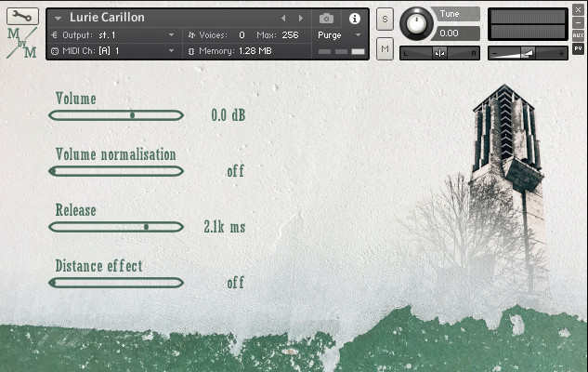Click the camera snapshot icon

pyautogui.click(x=326, y=18)
